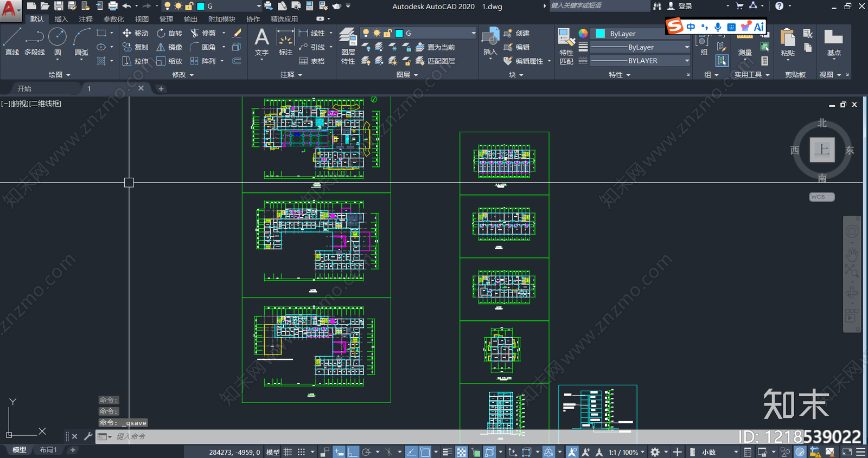The image size is (868, 458).
Task: Select the 缩放 (Scale) tool
Action: [x=169, y=61]
